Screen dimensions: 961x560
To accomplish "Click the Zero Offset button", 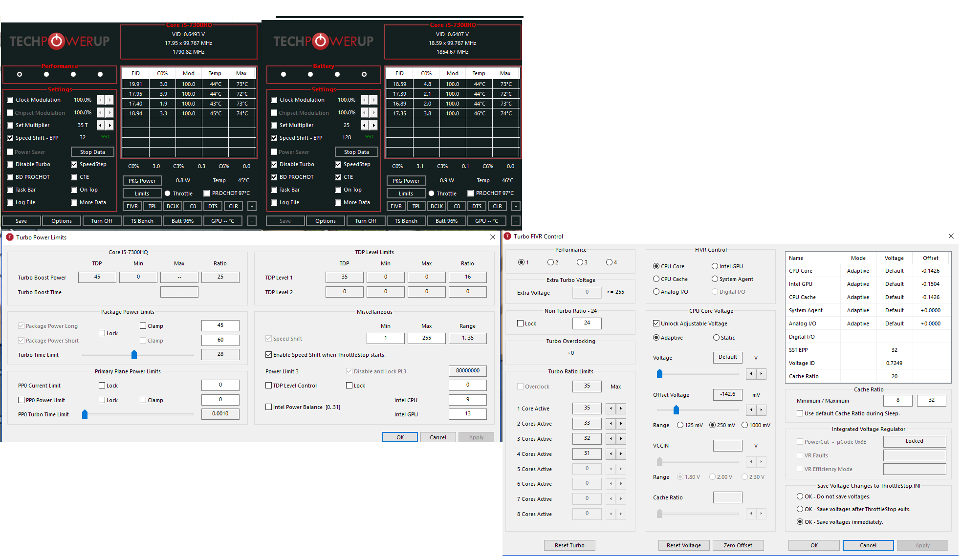I will (x=738, y=545).
